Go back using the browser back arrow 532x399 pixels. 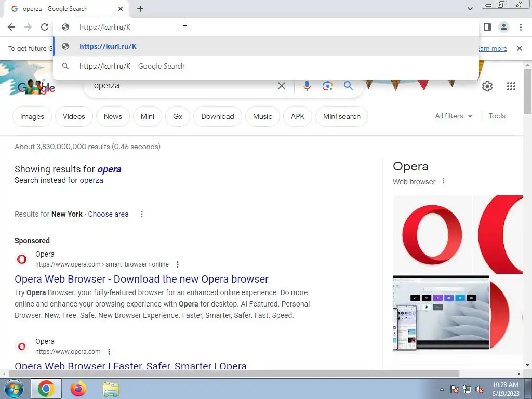[x=11, y=27]
